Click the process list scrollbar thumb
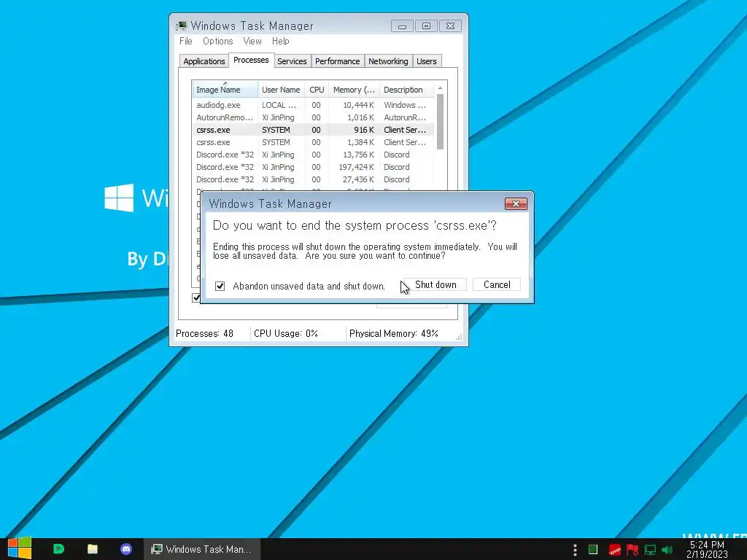The height and width of the screenshot is (560, 747). [440, 122]
